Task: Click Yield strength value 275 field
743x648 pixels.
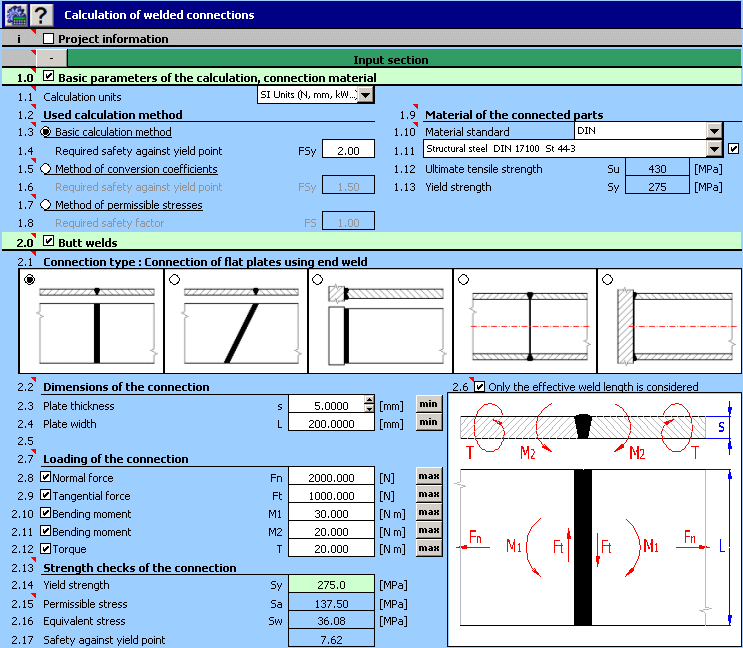Action: [x=657, y=187]
